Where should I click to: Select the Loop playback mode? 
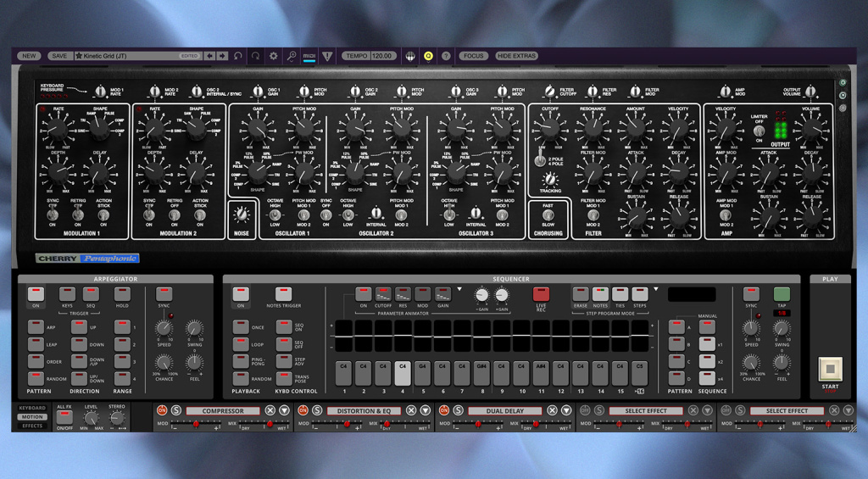click(240, 344)
